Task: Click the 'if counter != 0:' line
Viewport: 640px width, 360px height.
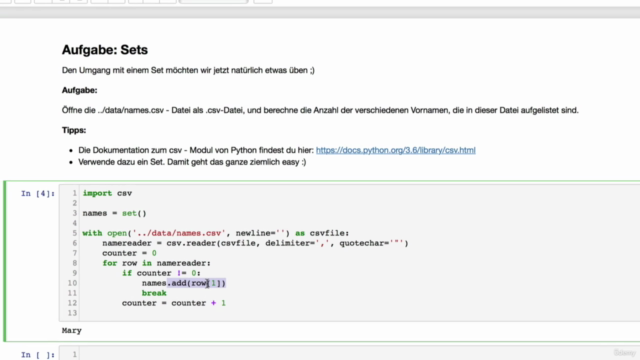Action: 161,273
